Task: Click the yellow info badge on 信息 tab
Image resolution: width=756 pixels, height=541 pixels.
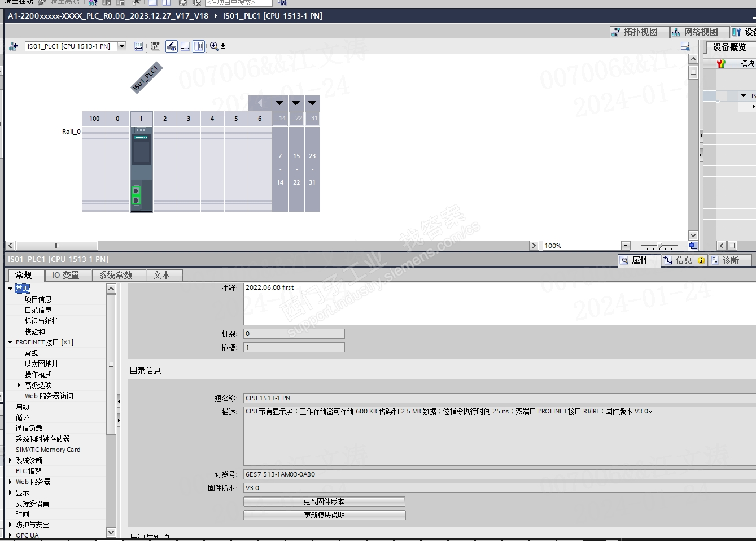Action: pos(701,260)
